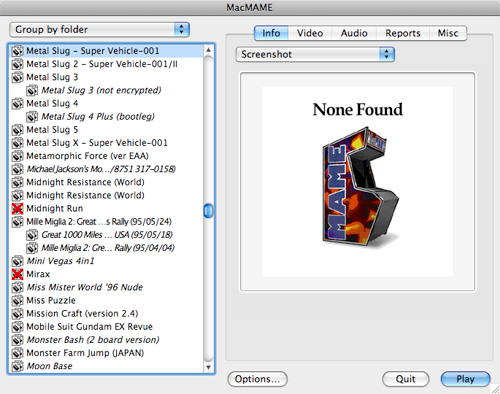
Task: Click the icon beside Mille Miglia 2 Rally (95/04/04)
Action: [32, 248]
